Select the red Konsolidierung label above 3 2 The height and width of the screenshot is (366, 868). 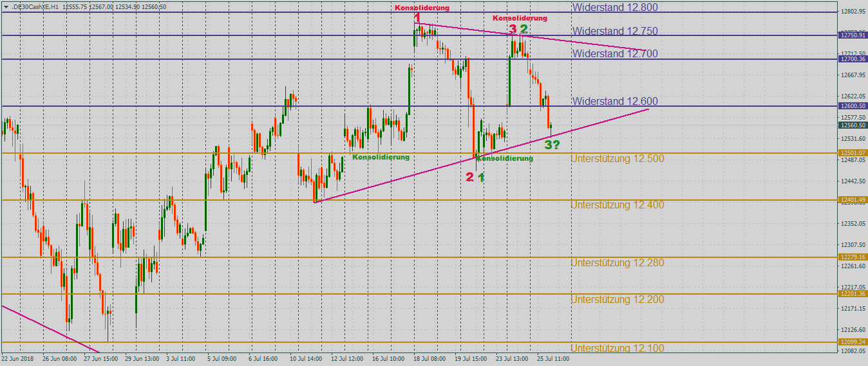[x=520, y=18]
